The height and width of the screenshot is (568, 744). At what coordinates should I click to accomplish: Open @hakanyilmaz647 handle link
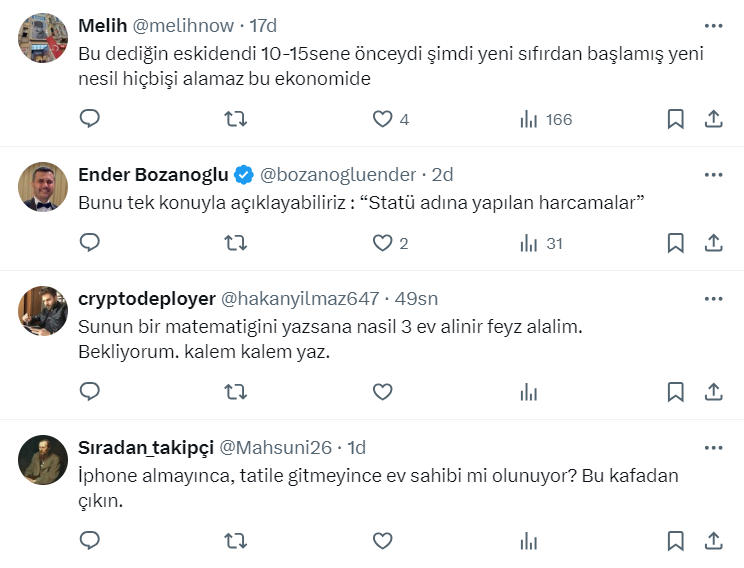299,299
